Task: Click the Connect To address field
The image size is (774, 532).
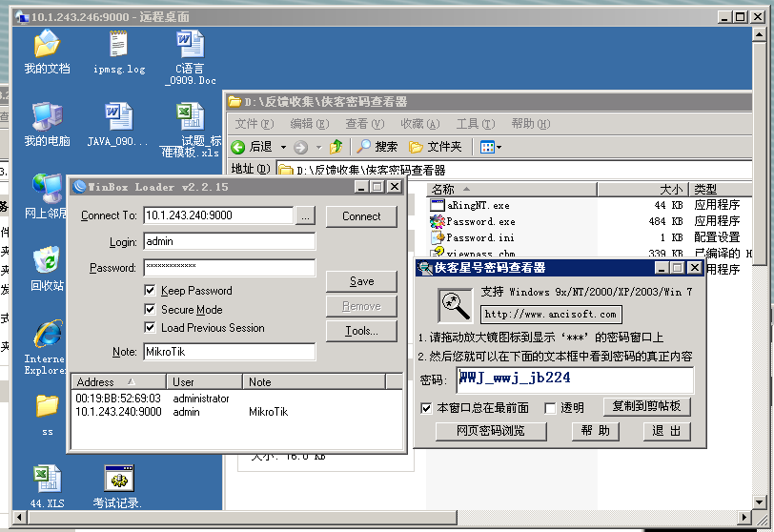Action: 218,215
